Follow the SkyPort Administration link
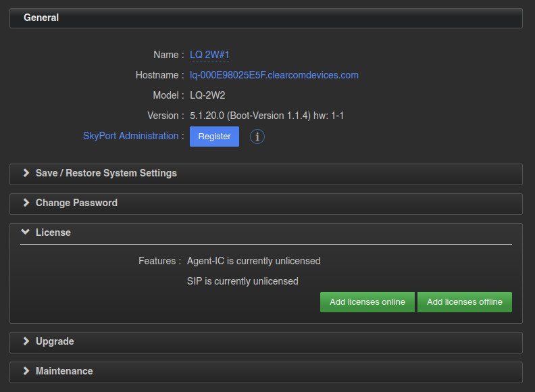Viewport: 535px width, 392px height. coord(130,136)
